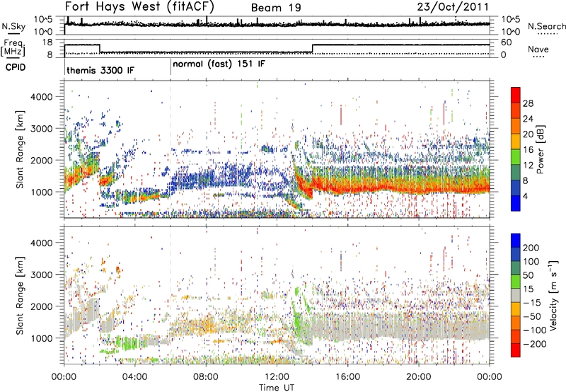Viewport: 566px width, 392px height.
Task: Click the 'Nave' legend label
Action: coord(538,49)
